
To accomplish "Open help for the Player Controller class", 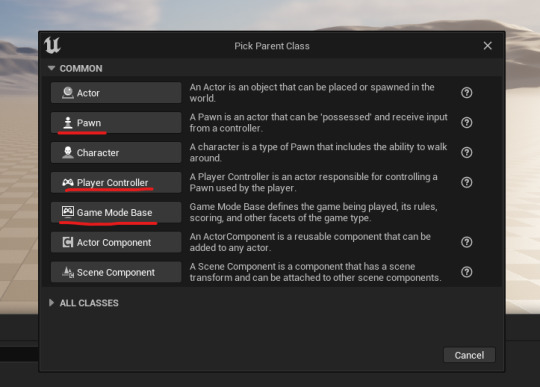I will pos(467,182).
